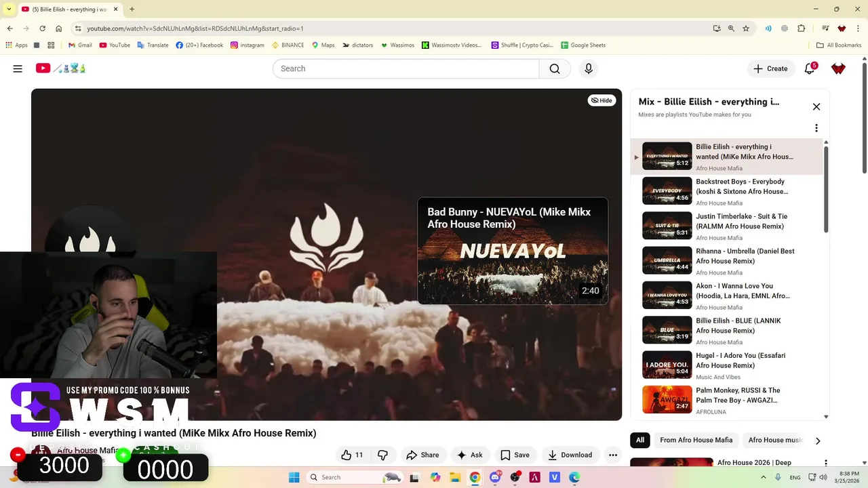868x488 pixels.
Task: Open All Bookmarks folder
Action: tap(839, 45)
